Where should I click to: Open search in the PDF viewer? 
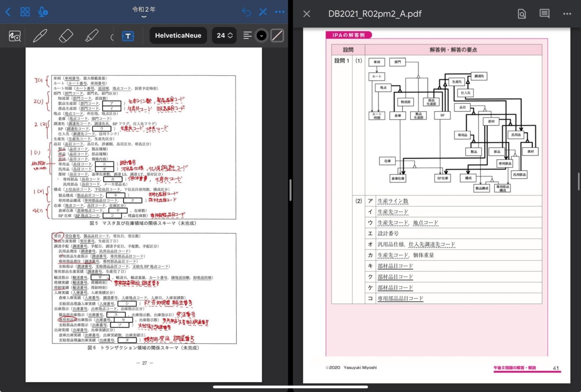coord(521,14)
